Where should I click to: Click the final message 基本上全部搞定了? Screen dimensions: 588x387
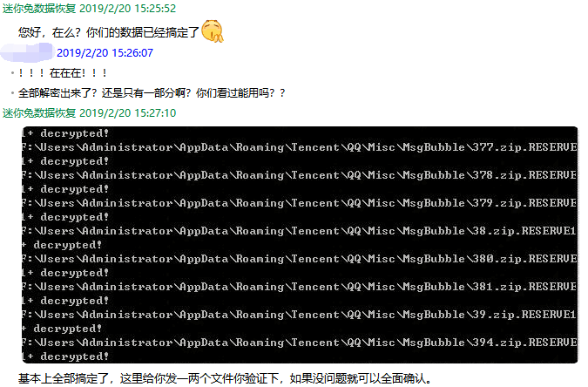click(225, 378)
